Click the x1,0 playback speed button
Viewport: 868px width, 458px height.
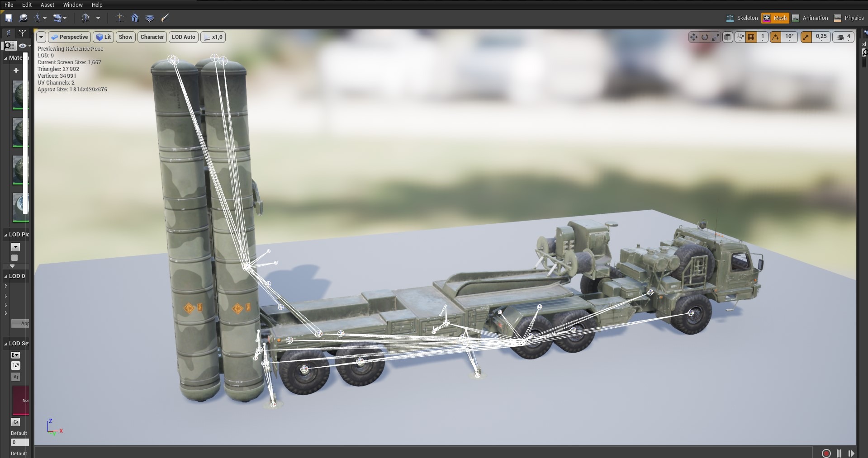coord(213,37)
